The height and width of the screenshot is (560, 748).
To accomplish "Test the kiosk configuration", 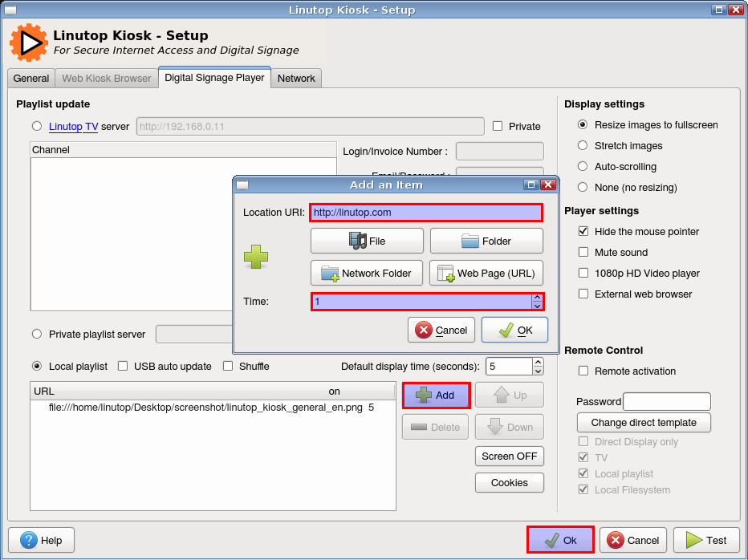I will point(706,540).
